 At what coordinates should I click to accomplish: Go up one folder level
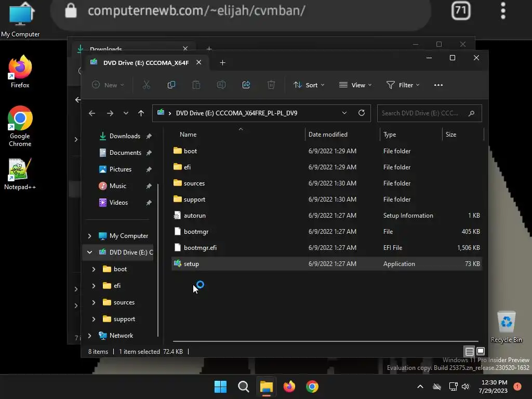click(141, 113)
